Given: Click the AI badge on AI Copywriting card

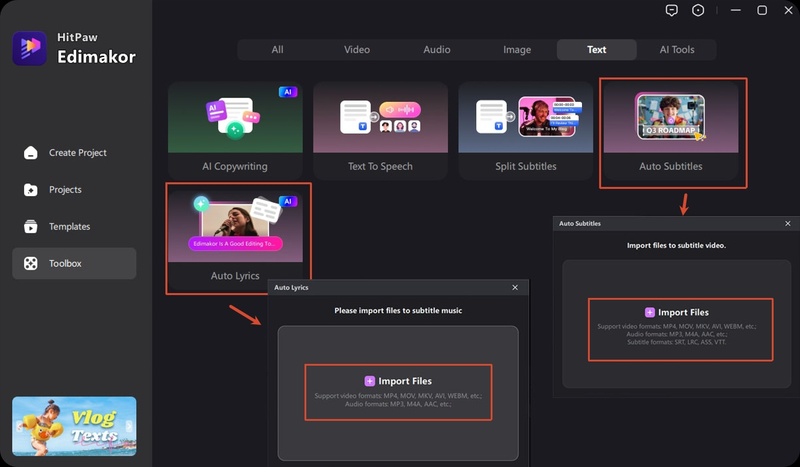Looking at the screenshot, I should click(x=288, y=92).
